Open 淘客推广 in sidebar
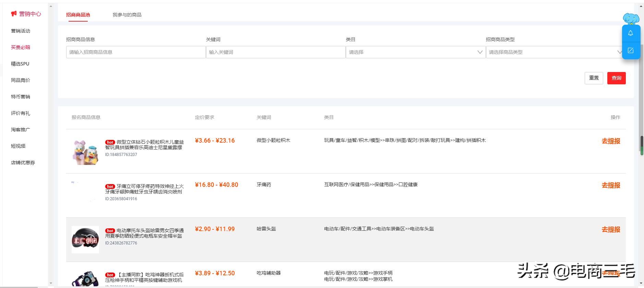This screenshot has width=644, height=288. point(21,130)
